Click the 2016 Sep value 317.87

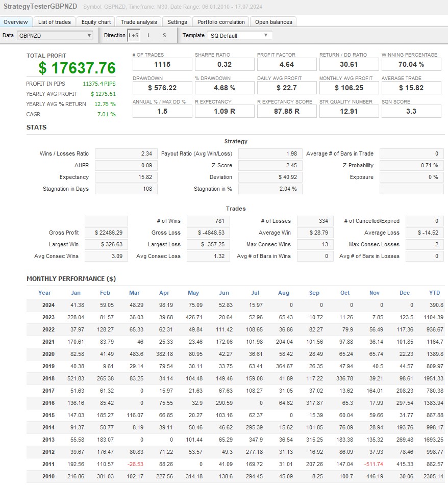[x=314, y=403]
